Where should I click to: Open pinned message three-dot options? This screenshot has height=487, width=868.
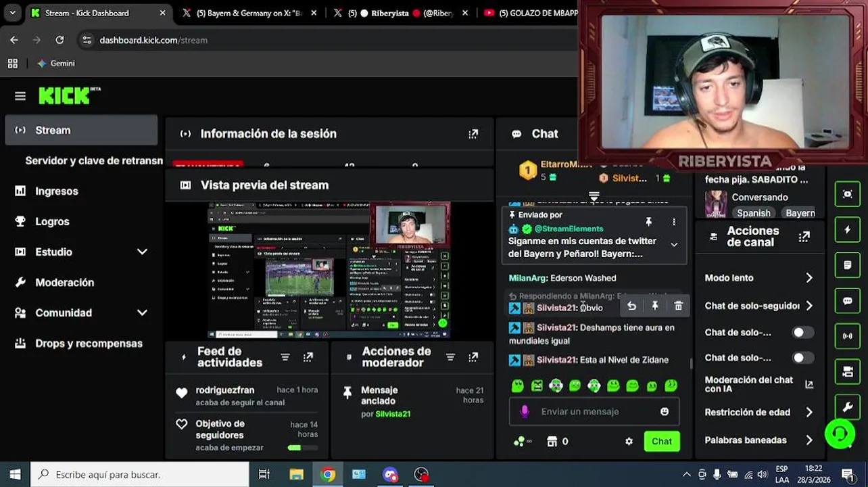pyautogui.click(x=674, y=222)
